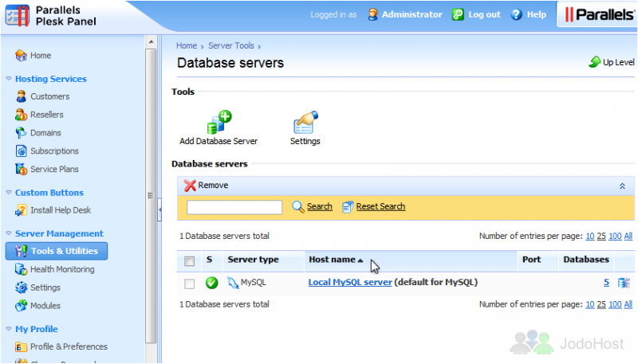Click the Tools & Utilities icon
The height and width of the screenshot is (364, 638).
[21, 251]
